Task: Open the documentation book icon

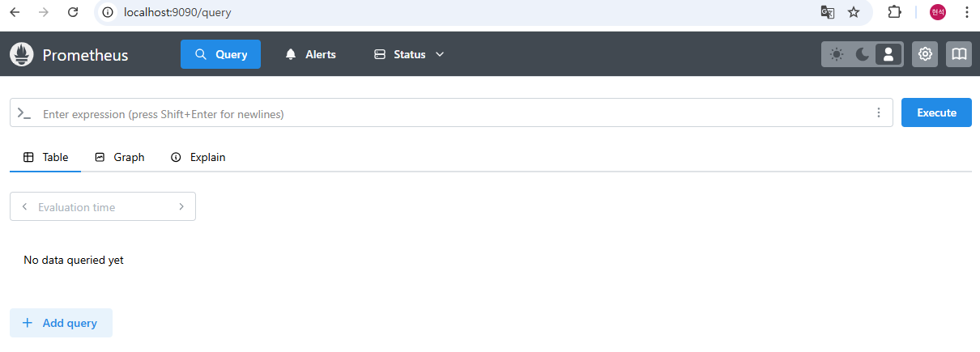Action: (x=959, y=54)
